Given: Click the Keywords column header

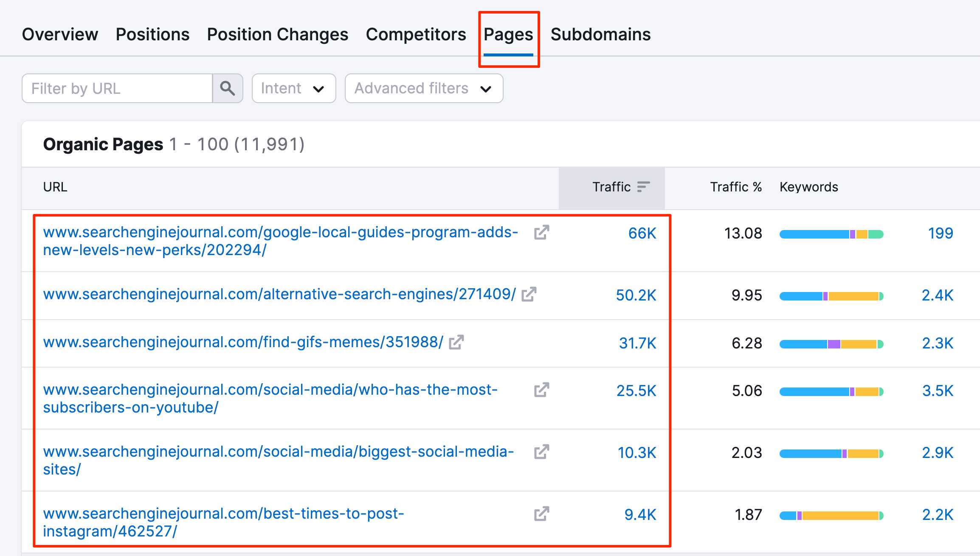Looking at the screenshot, I should click(808, 187).
